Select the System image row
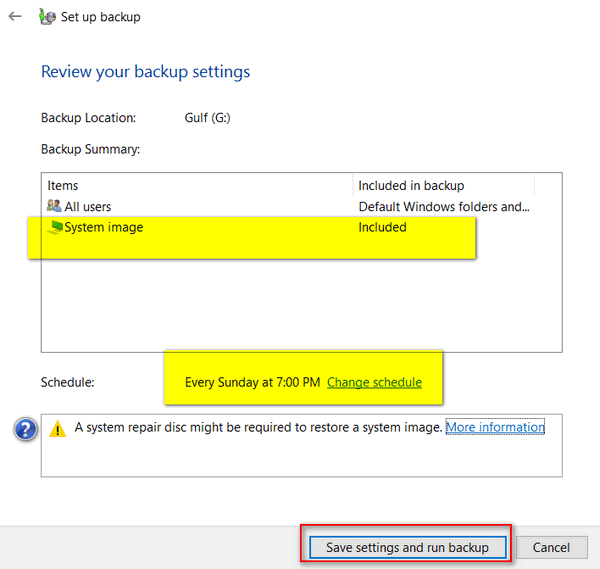The image size is (600, 569). pos(291,227)
